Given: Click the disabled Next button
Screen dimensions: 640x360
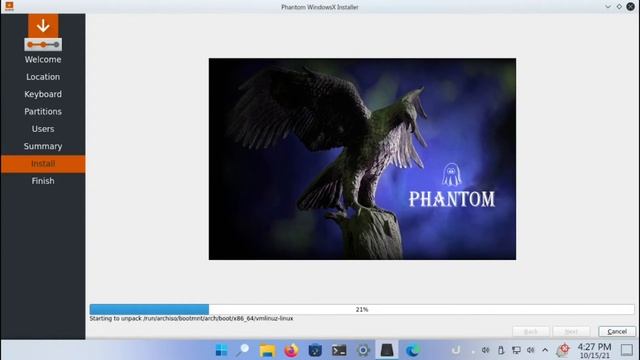Looking at the screenshot, I should coord(571,331).
